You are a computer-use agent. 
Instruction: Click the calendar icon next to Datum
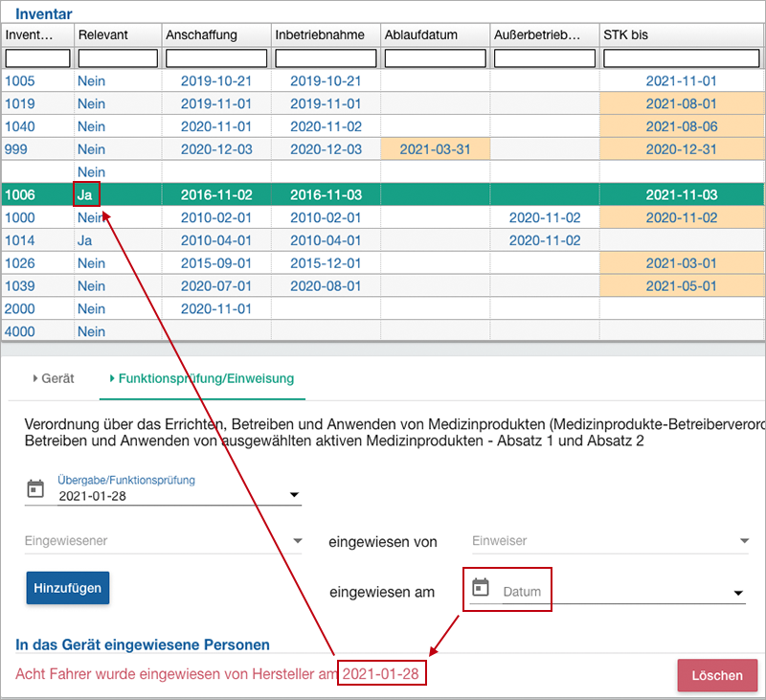(x=481, y=587)
